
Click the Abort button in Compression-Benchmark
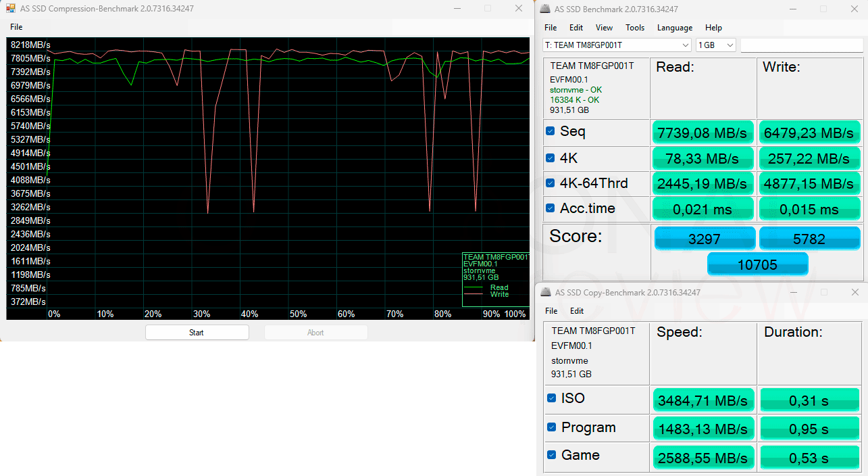click(315, 333)
